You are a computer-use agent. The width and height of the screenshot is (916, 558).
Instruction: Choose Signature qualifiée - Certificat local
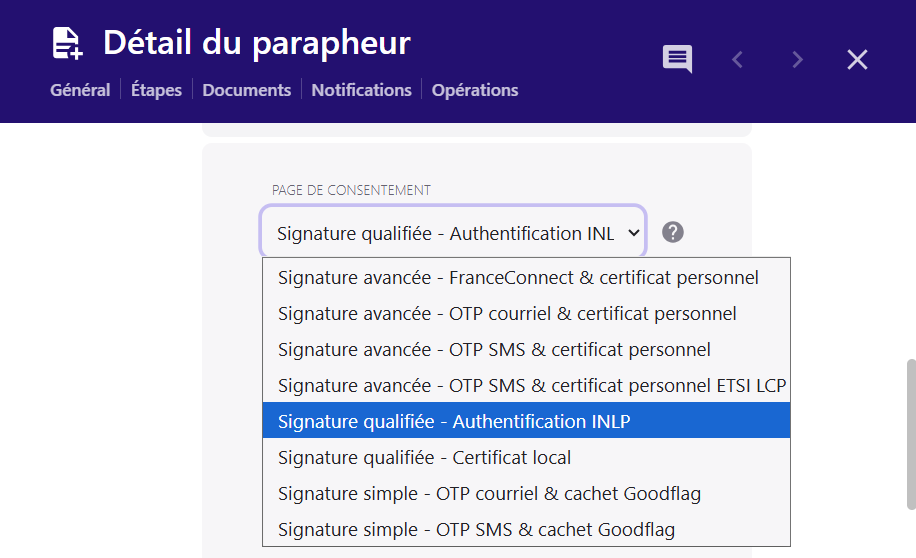tap(424, 457)
